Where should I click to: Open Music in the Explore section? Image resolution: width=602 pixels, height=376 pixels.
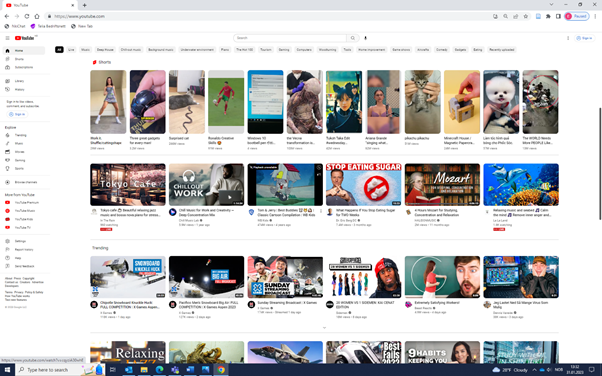point(23,144)
